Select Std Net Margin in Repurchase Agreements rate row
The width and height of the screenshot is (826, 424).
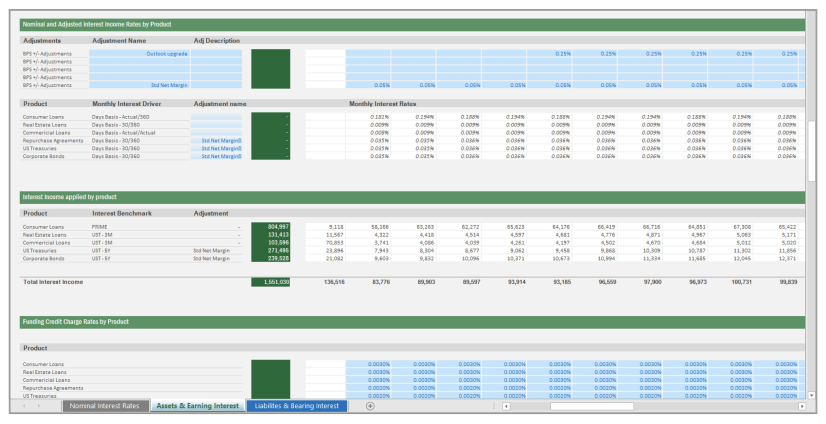[x=217, y=141]
